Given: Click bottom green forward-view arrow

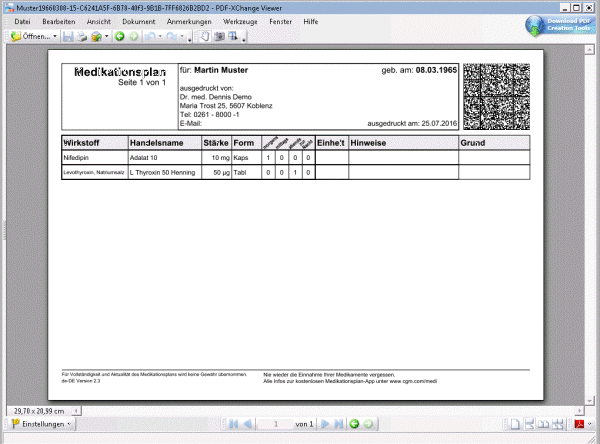Looking at the screenshot, I should [368, 424].
